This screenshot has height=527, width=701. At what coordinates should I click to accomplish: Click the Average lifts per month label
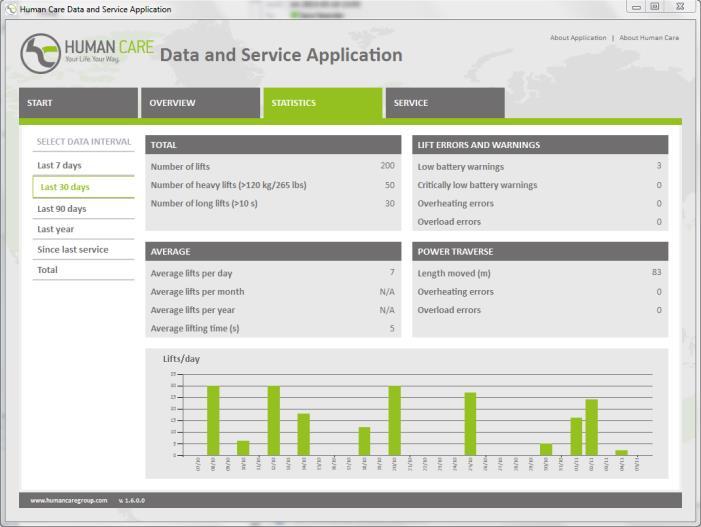197,292
